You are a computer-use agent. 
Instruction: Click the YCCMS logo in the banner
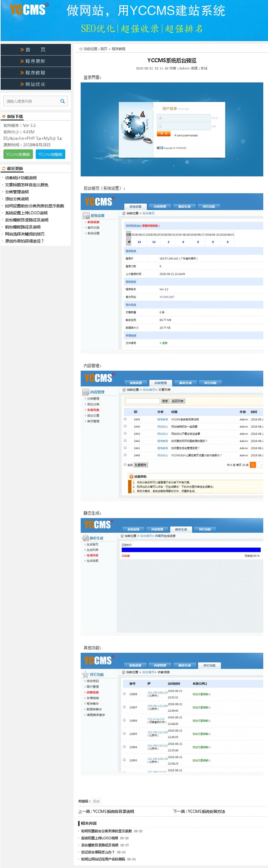coord(29,9)
